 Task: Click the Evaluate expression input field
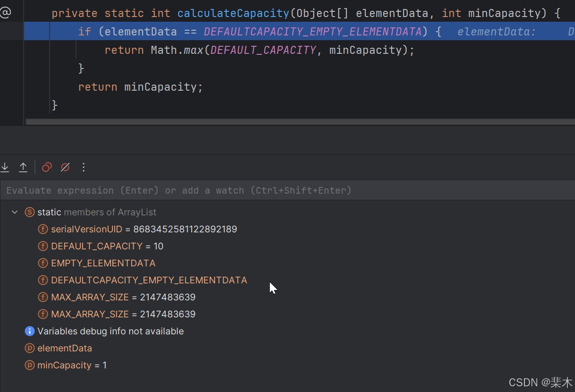287,190
